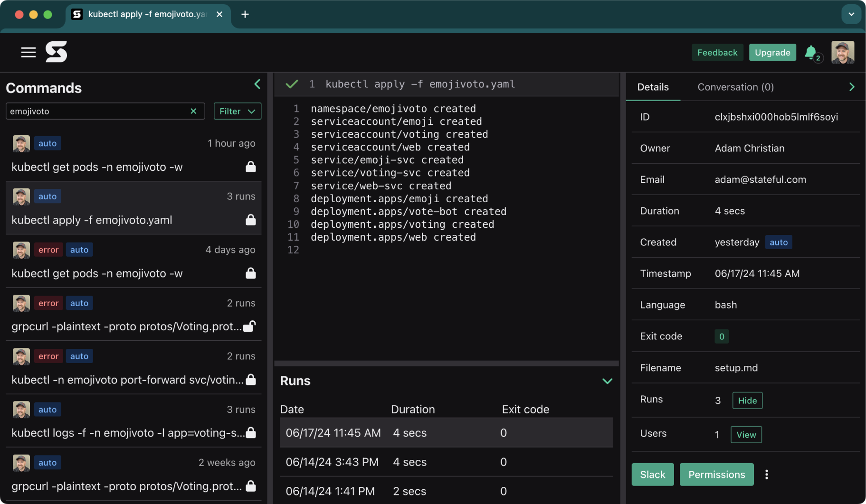This screenshot has height=504, width=866.
Task: Open the Permissions button
Action: tap(716, 475)
